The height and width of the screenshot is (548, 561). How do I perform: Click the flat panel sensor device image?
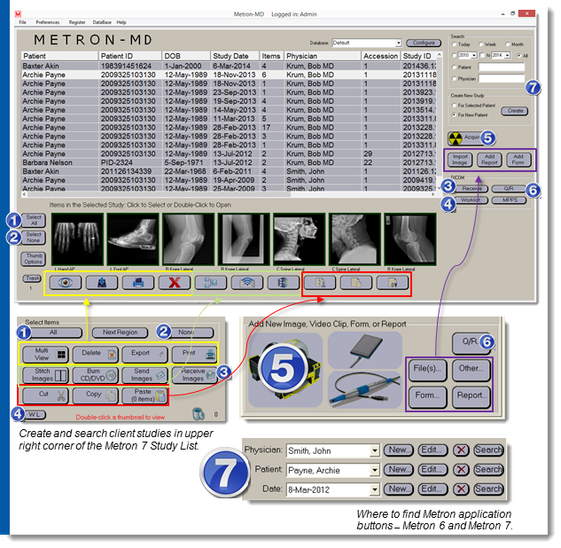coord(365,350)
